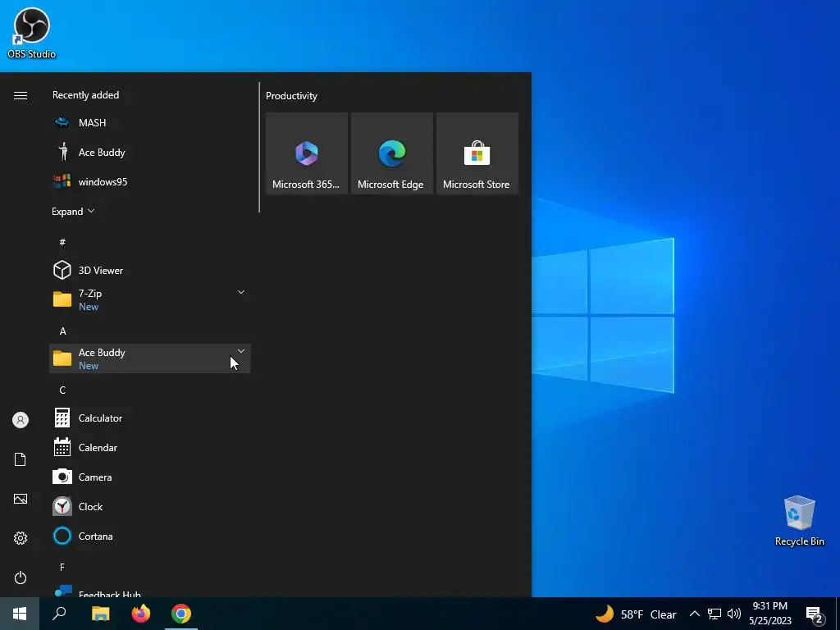Open the 7-Zip folder entry
Screen dimensions: 840x630
coord(150,299)
